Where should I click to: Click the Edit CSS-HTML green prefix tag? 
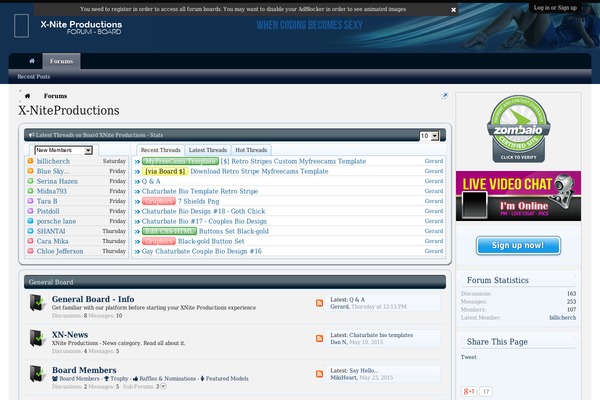[x=169, y=231]
